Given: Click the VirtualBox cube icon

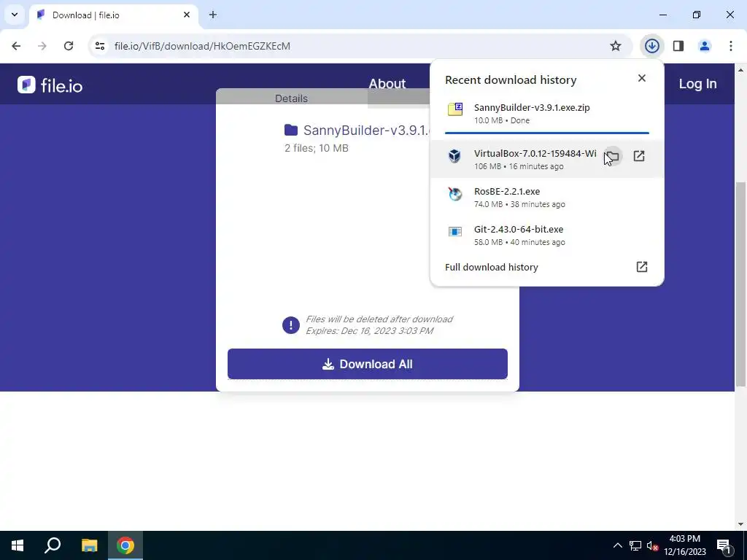Looking at the screenshot, I should coord(454,156).
